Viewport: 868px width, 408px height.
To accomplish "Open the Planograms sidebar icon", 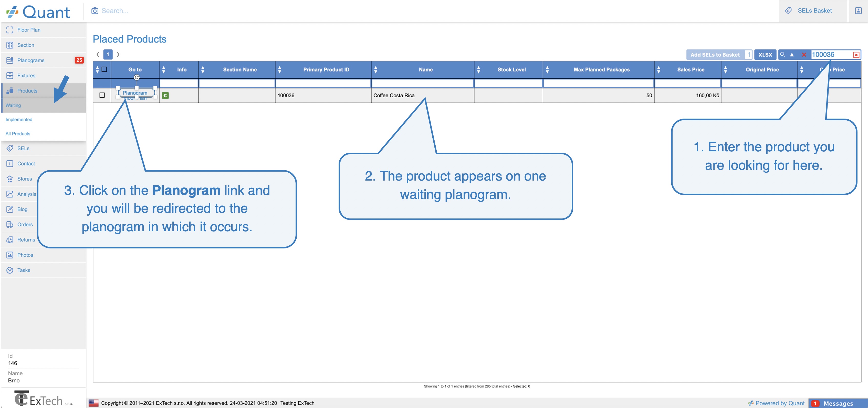I will 10,60.
